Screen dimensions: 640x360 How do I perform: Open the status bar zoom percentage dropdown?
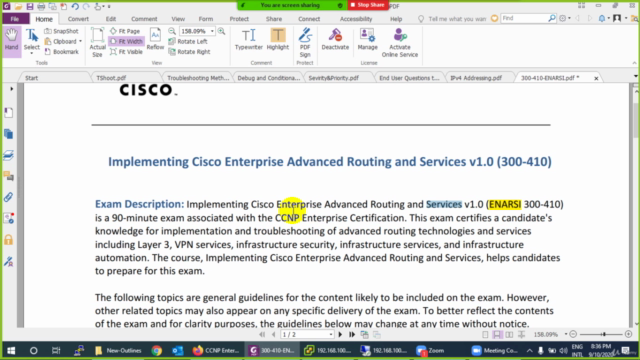[x=566, y=334]
